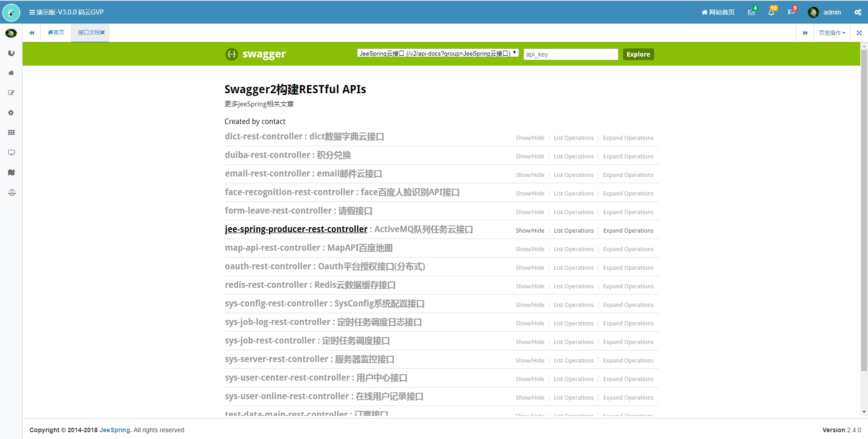
Task: Click the api_key input field
Action: (571, 54)
